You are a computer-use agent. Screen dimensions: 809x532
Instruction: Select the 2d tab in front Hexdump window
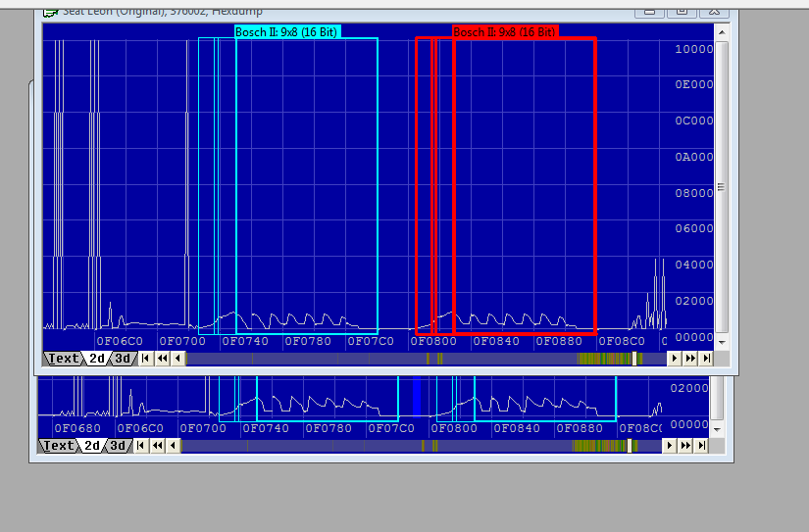tap(96, 359)
